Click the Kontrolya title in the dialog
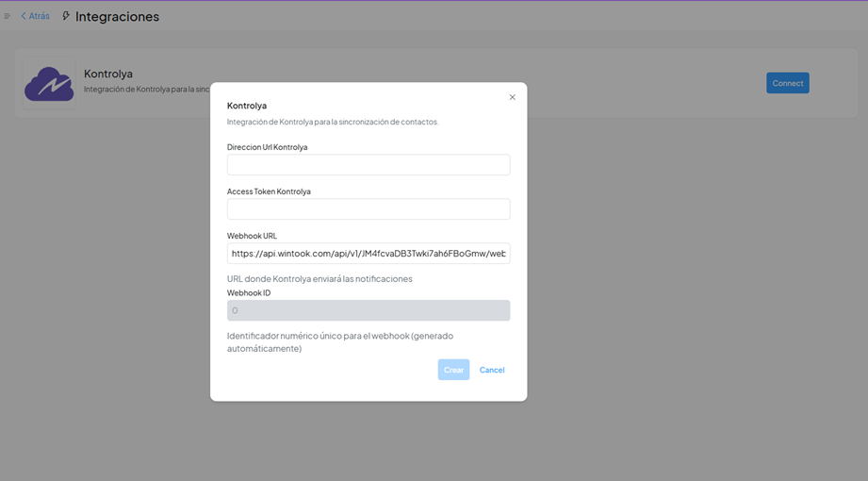The width and height of the screenshot is (868, 481). click(x=247, y=106)
